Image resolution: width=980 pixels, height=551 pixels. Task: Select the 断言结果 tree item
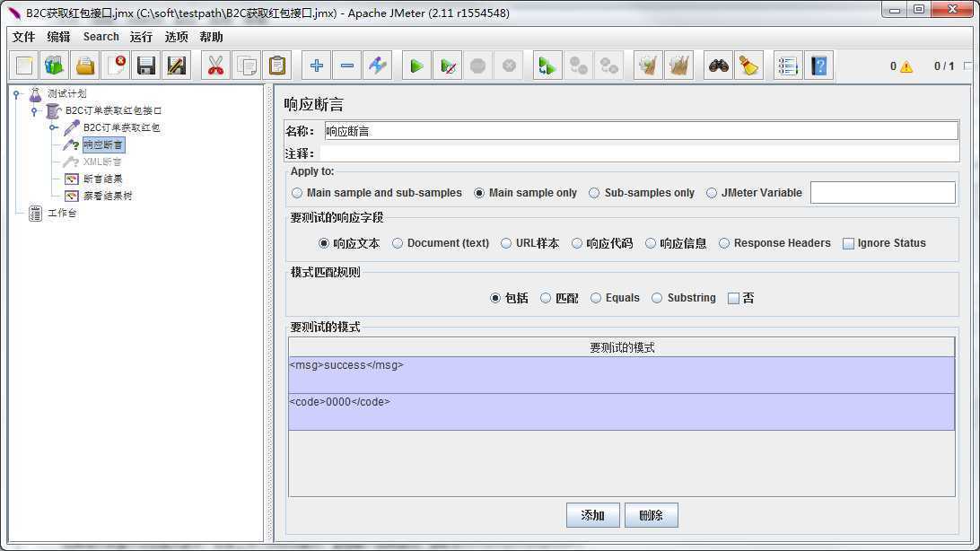click(102, 179)
